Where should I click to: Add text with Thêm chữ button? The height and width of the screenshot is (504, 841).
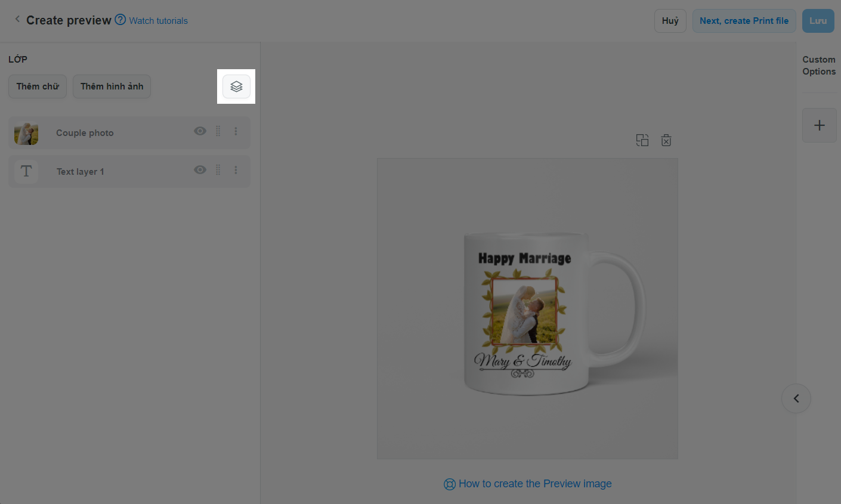coord(38,86)
